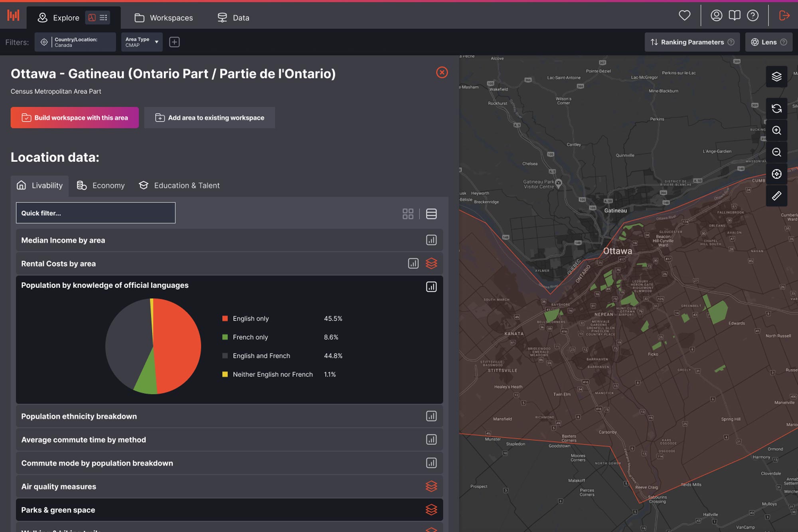Switch to the Livability tab
Image resolution: width=798 pixels, height=532 pixels.
tap(40, 186)
